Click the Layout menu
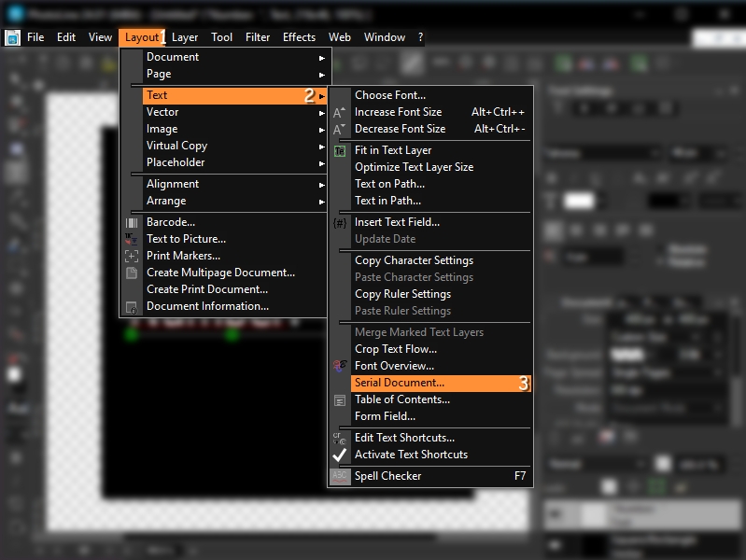The image size is (746, 560). coord(142,37)
